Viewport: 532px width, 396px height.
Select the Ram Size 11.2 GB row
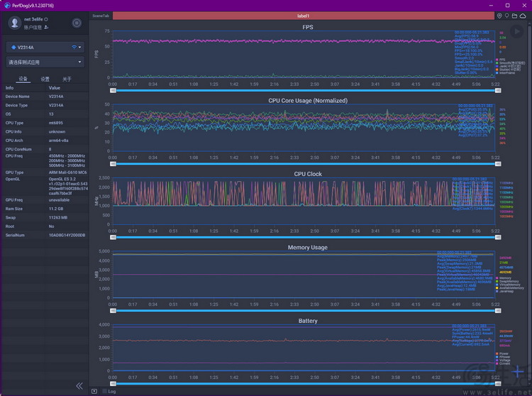click(x=45, y=209)
